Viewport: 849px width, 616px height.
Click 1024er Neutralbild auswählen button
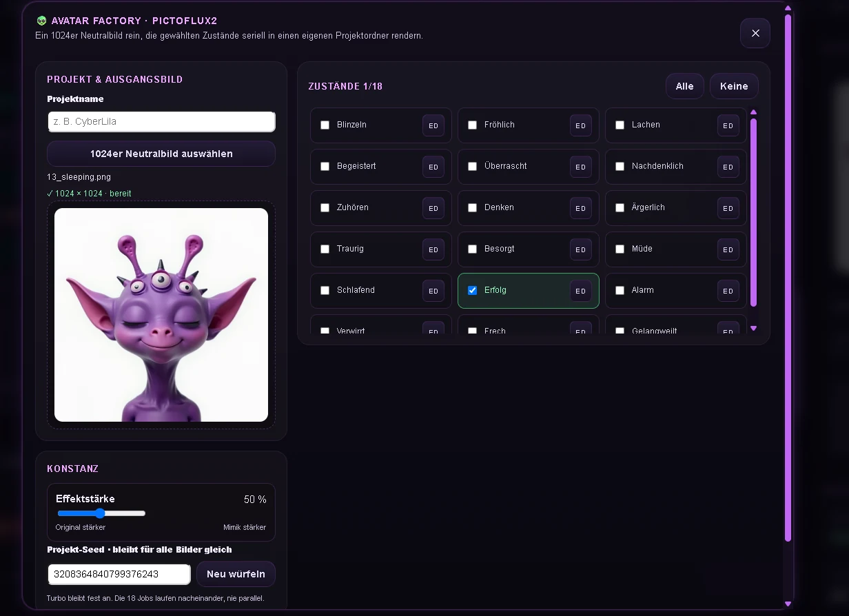161,154
